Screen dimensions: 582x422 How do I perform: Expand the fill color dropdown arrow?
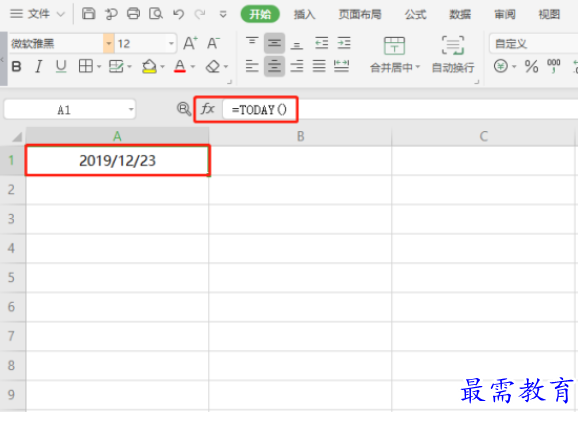162,67
